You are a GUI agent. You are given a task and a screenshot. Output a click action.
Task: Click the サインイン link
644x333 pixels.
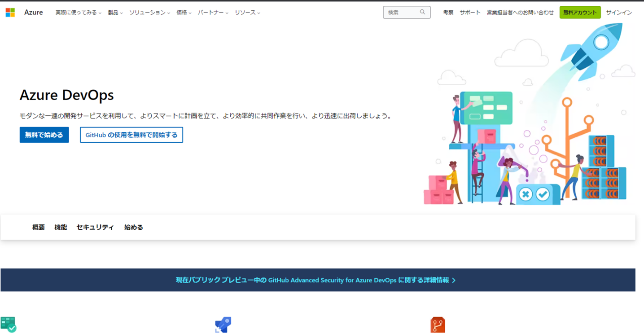tap(619, 13)
